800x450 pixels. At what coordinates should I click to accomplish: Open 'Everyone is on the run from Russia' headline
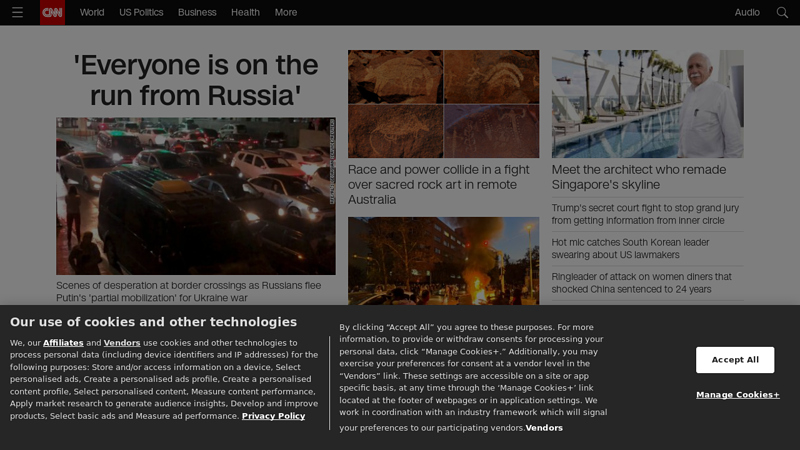(196, 80)
